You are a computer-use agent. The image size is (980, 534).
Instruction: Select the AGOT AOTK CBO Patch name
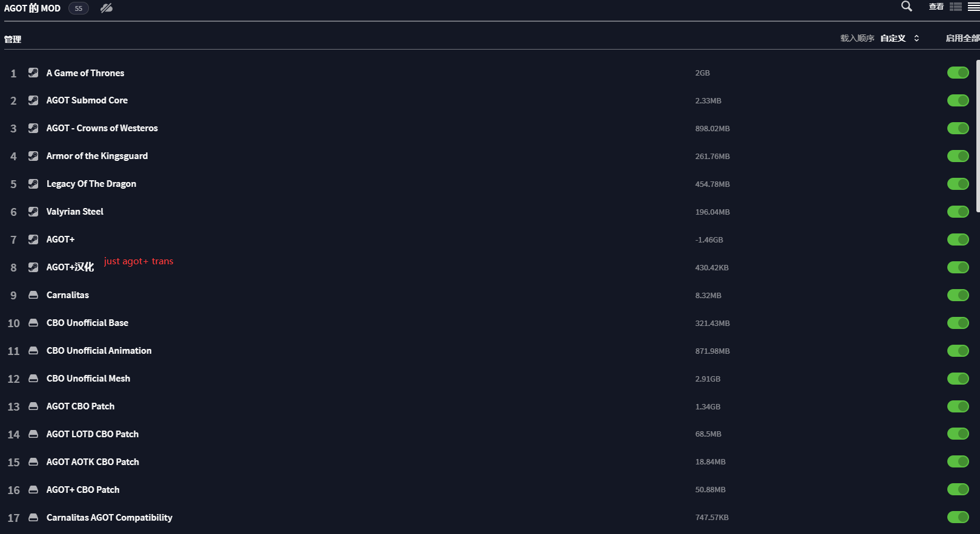tap(93, 462)
